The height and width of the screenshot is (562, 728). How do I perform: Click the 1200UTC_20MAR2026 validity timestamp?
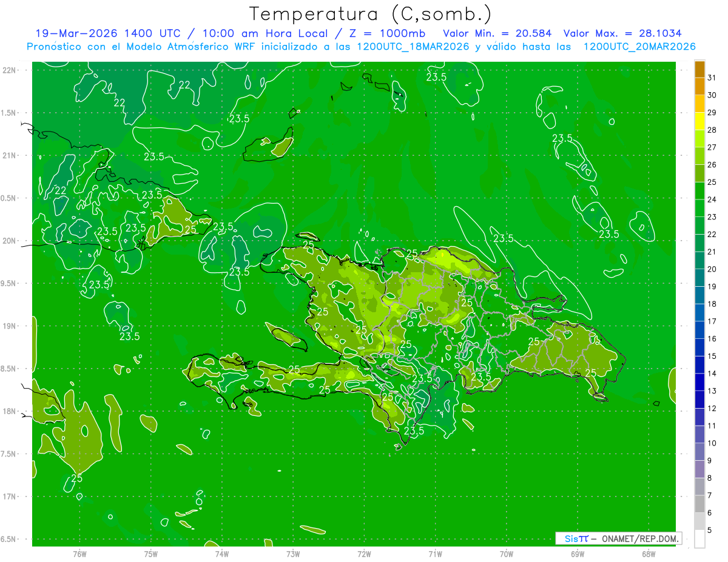point(639,47)
